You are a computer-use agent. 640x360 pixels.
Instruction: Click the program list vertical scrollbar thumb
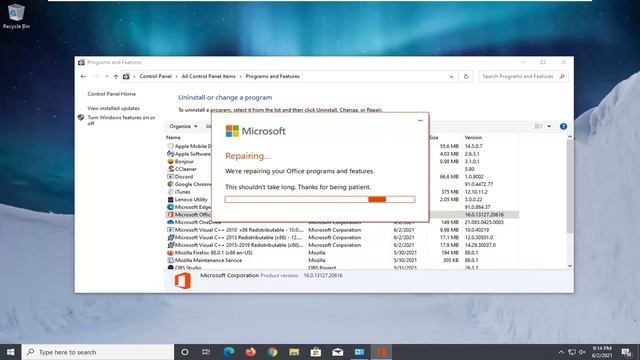pos(570,187)
